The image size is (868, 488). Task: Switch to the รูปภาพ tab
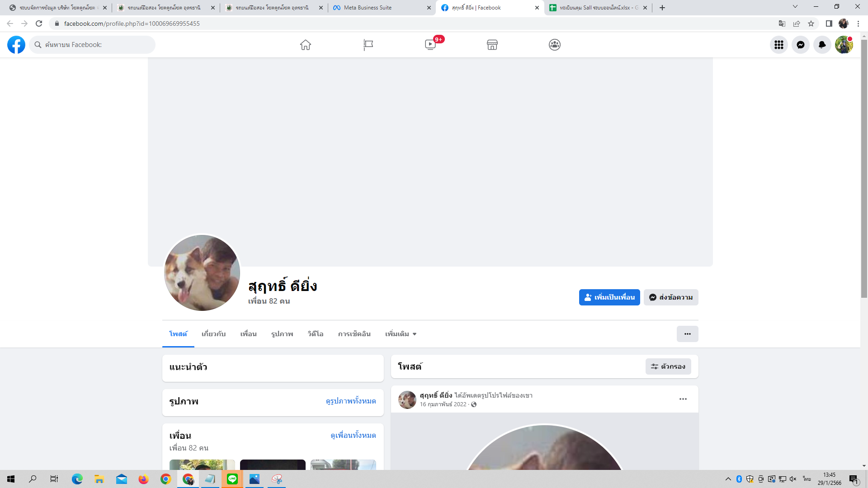282,334
